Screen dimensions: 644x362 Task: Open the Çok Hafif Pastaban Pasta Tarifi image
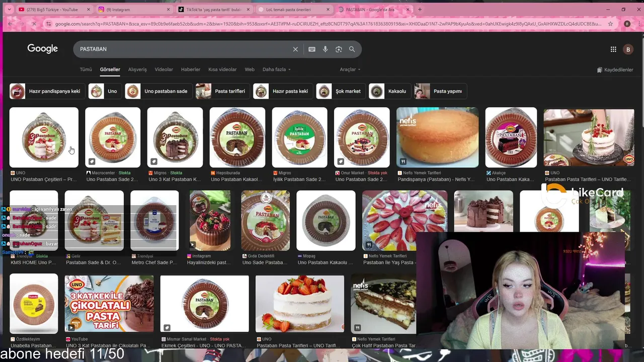(x=383, y=304)
